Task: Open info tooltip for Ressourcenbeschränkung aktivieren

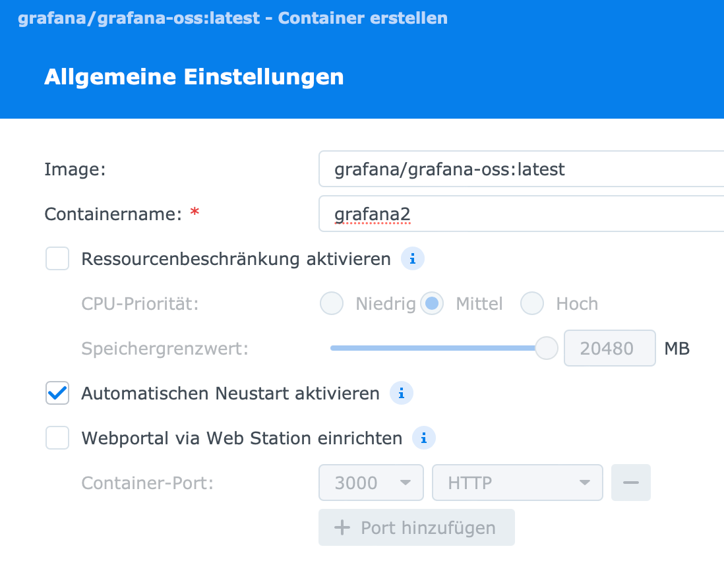Action: [412, 259]
